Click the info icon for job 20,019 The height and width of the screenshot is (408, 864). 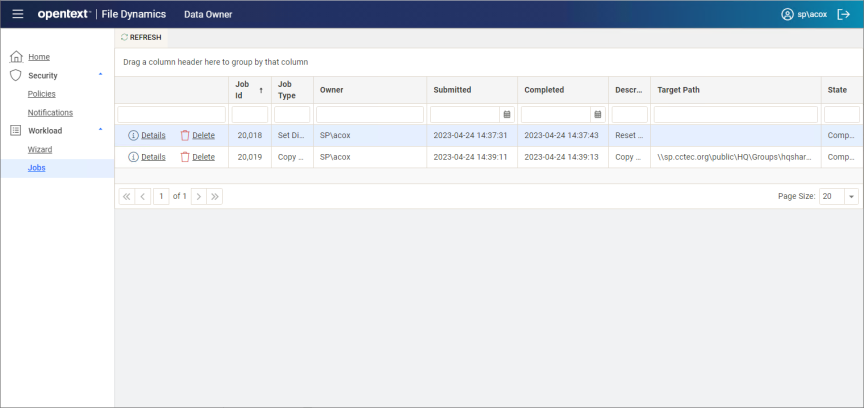133,157
